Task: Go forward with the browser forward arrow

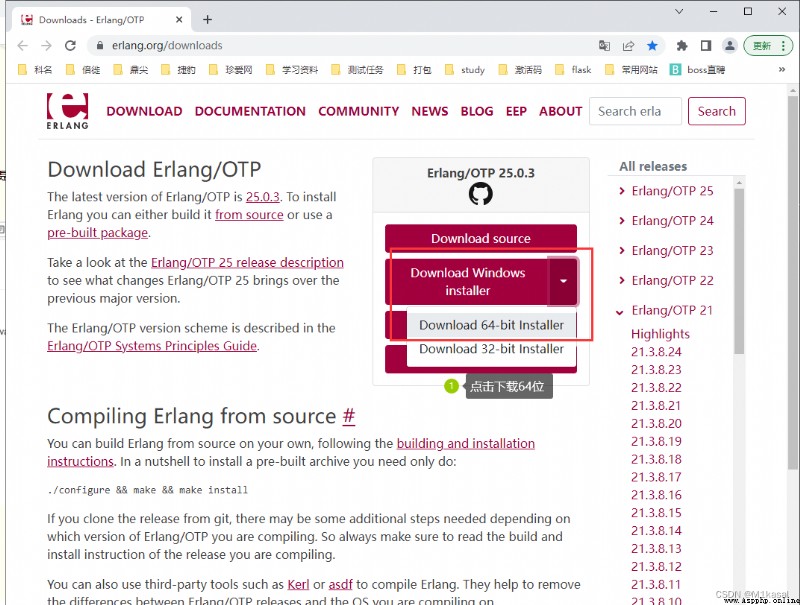Action: [46, 45]
